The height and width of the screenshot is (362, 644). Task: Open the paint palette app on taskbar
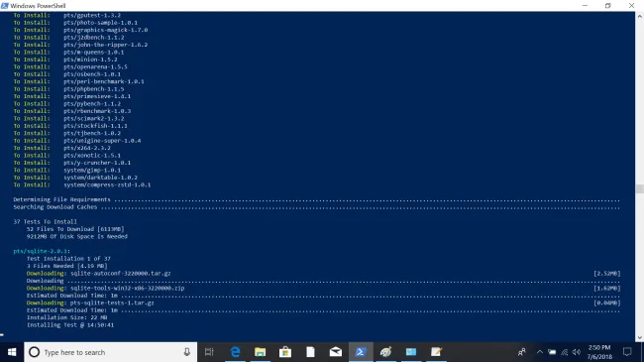tap(385, 352)
